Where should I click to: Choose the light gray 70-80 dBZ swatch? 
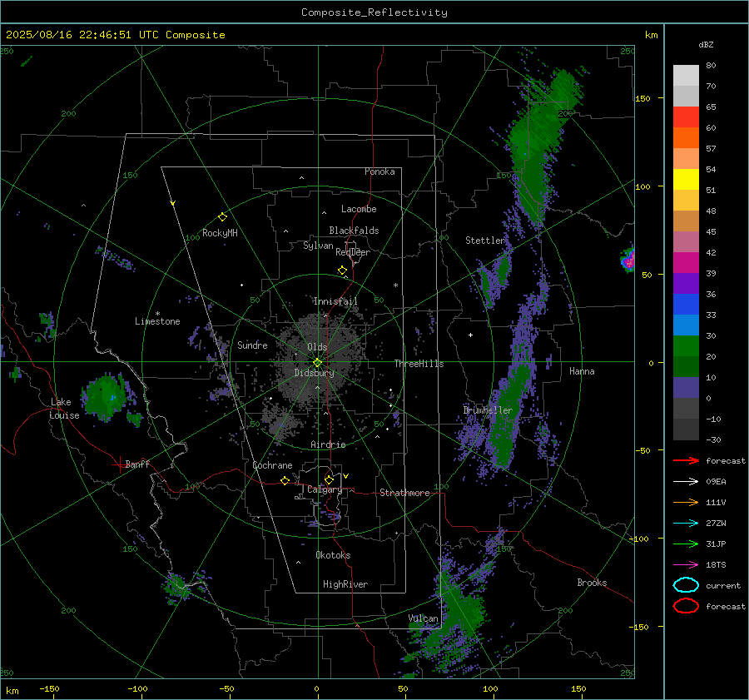point(686,76)
